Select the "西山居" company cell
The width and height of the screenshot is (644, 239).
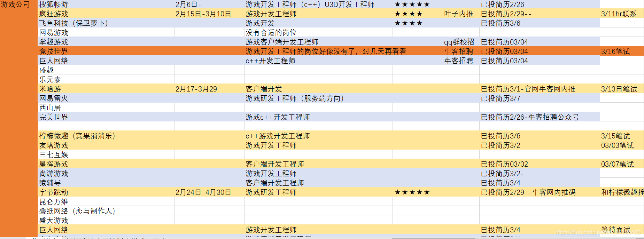tap(106, 107)
